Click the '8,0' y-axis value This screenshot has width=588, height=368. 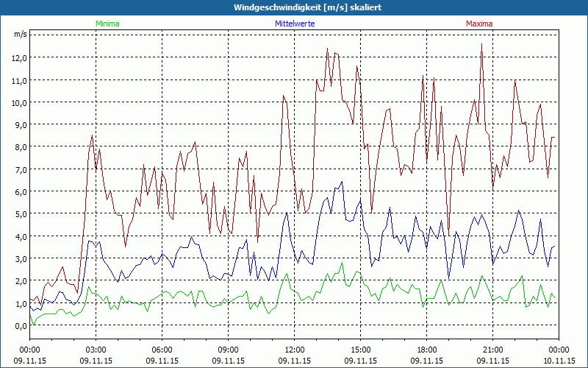click(21, 147)
